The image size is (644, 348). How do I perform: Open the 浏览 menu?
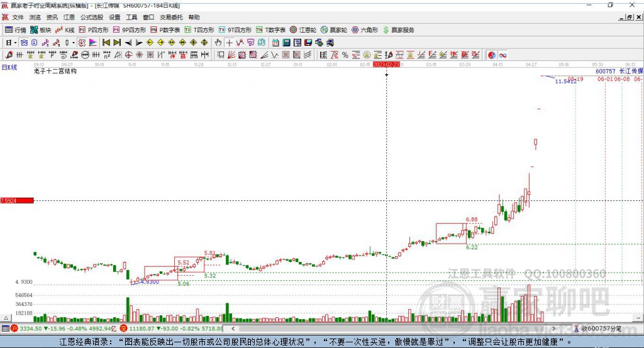click(x=35, y=17)
